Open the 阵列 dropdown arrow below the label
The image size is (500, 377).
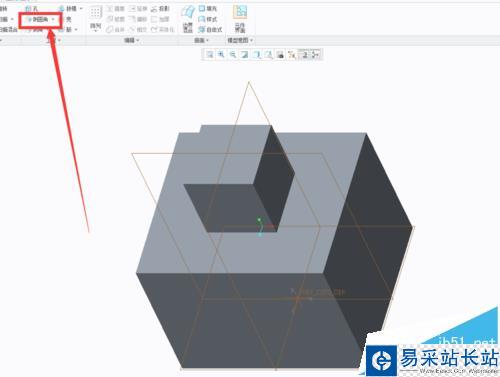95,31
